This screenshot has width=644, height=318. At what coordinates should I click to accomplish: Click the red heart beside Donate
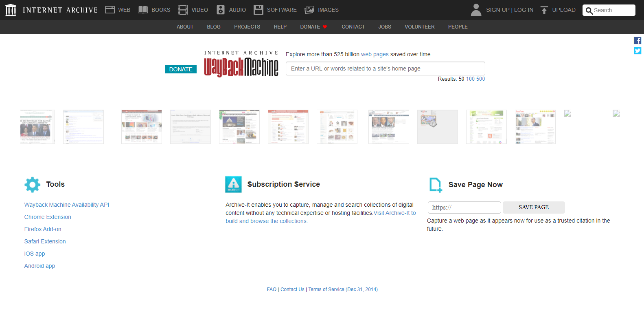tap(325, 27)
